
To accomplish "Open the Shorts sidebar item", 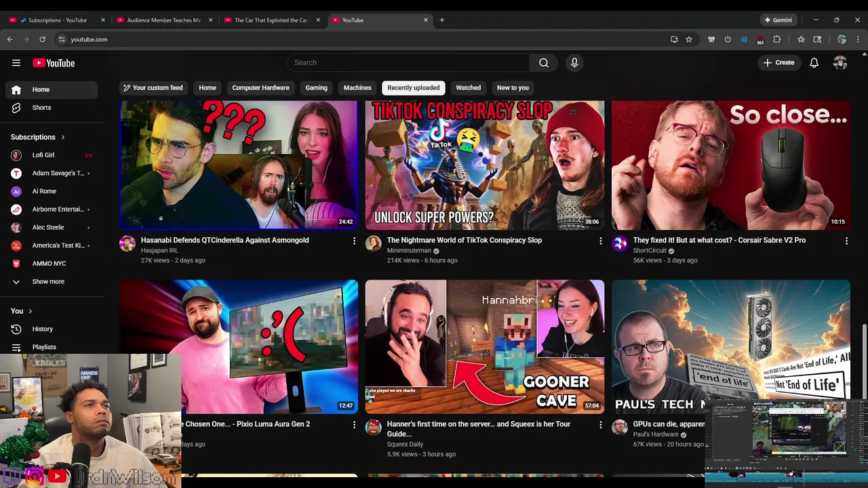I will [x=52, y=108].
